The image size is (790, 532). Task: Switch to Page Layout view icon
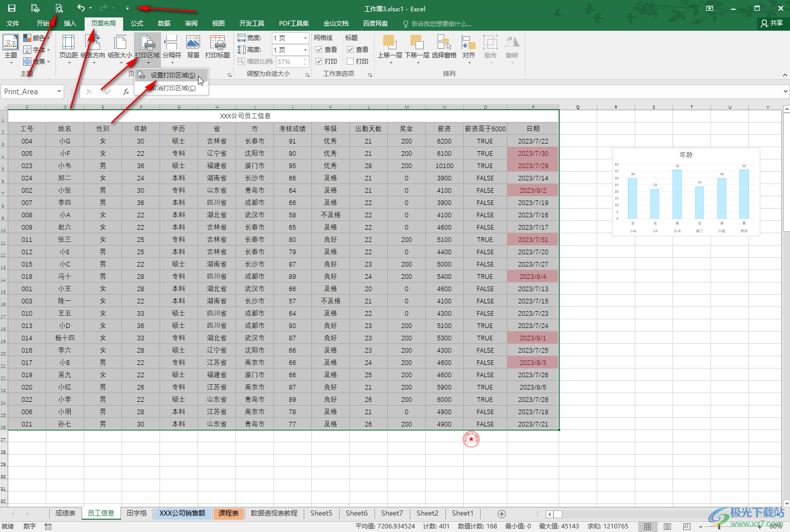click(x=667, y=526)
